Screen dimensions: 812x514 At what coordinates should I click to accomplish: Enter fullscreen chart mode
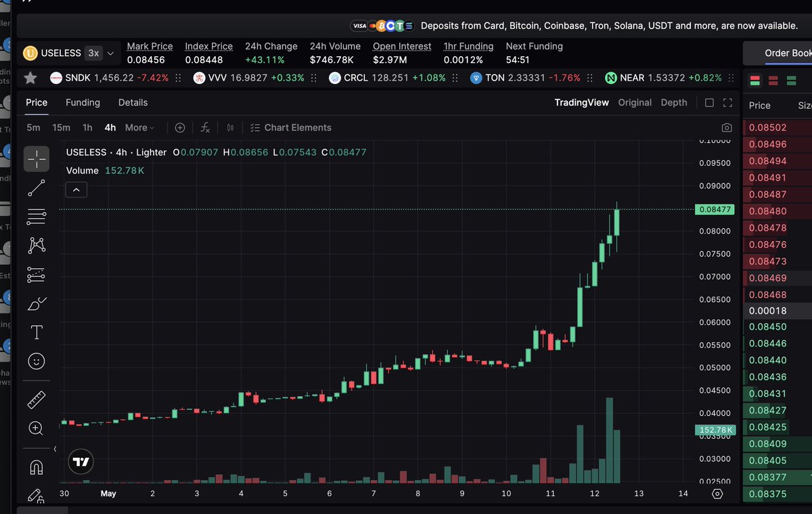tap(727, 103)
